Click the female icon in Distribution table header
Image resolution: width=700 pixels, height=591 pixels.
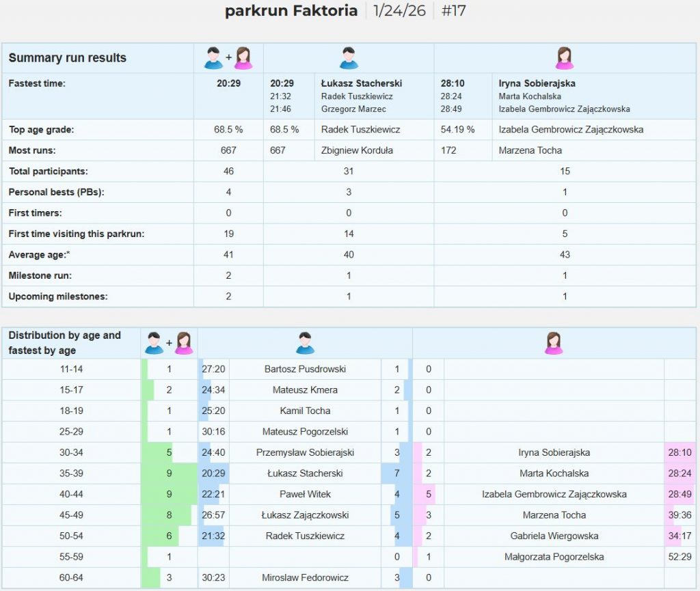(x=554, y=343)
